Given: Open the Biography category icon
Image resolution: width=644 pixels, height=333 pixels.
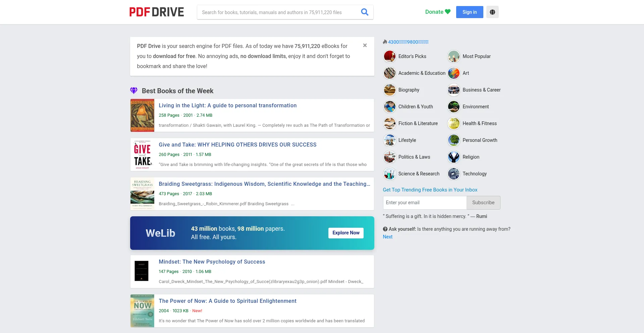Looking at the screenshot, I should pyautogui.click(x=390, y=90).
